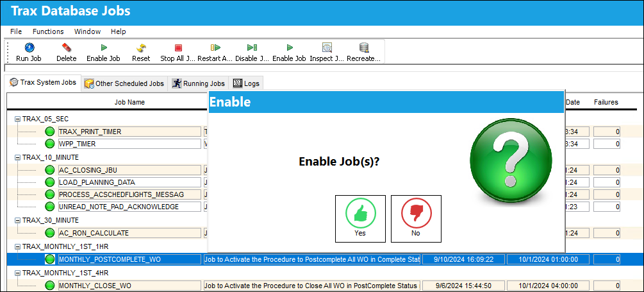The image size is (644, 292).
Task: Click green status icon of MONTHLY_POSTCOMPLETE_WO
Action: pos(50,259)
